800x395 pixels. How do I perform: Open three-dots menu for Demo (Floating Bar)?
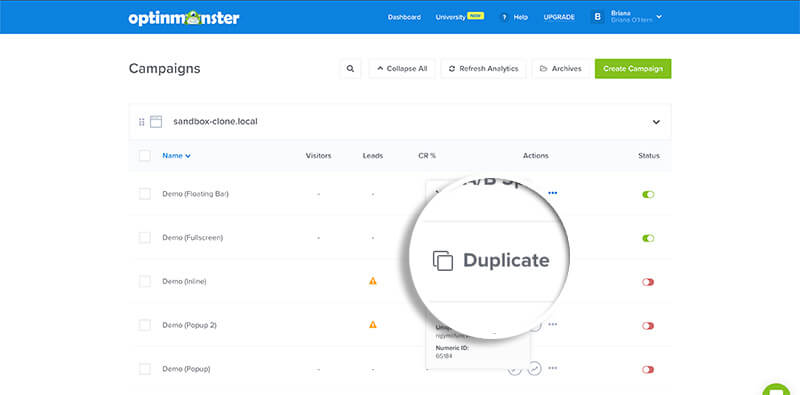[x=553, y=193]
